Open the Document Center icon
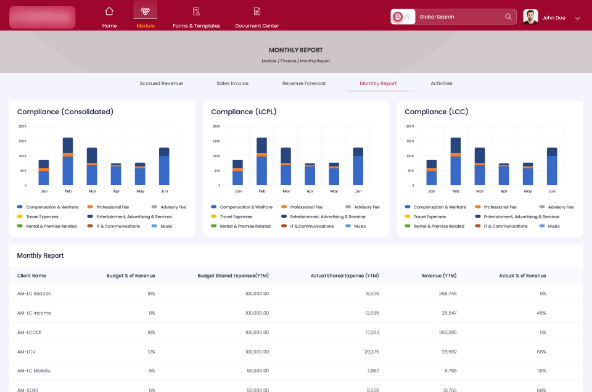This screenshot has width=592, height=392. pos(257,11)
